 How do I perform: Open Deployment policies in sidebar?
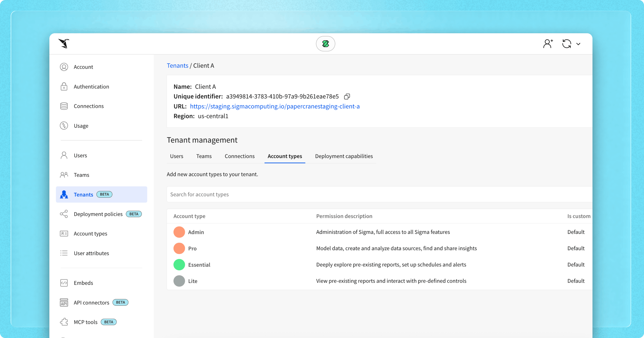pos(98,214)
